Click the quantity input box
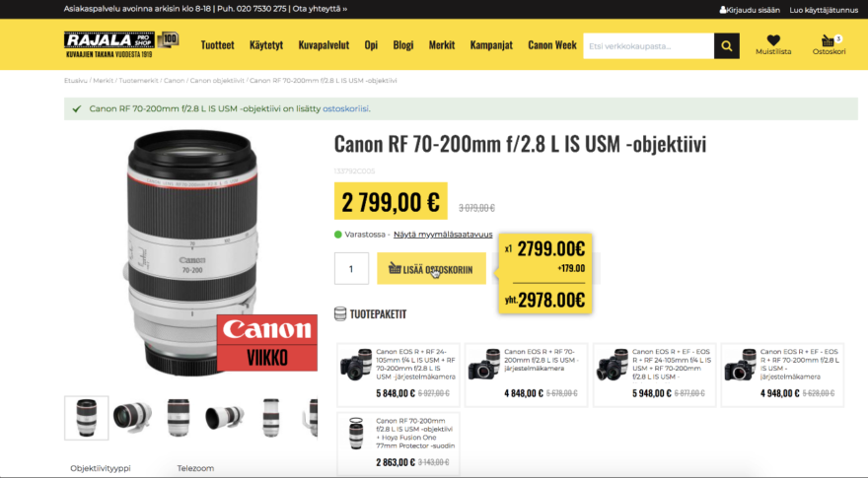The width and height of the screenshot is (868, 478). point(351,269)
